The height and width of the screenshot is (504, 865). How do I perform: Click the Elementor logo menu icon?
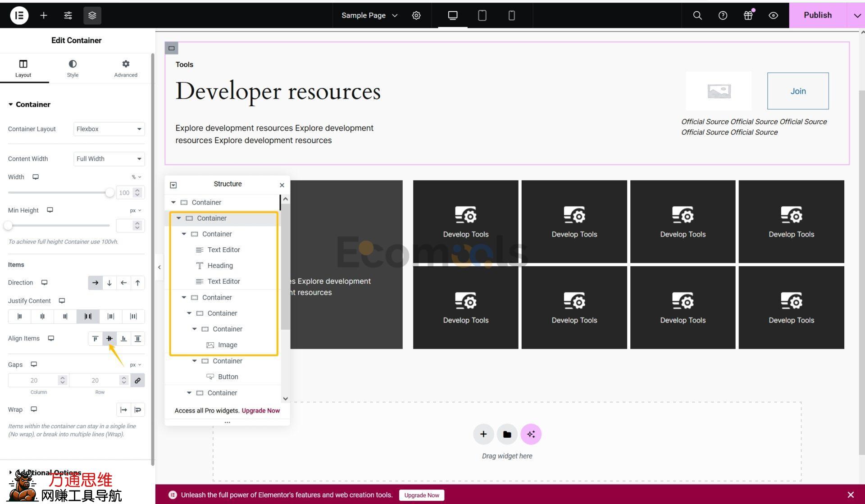[x=19, y=15]
